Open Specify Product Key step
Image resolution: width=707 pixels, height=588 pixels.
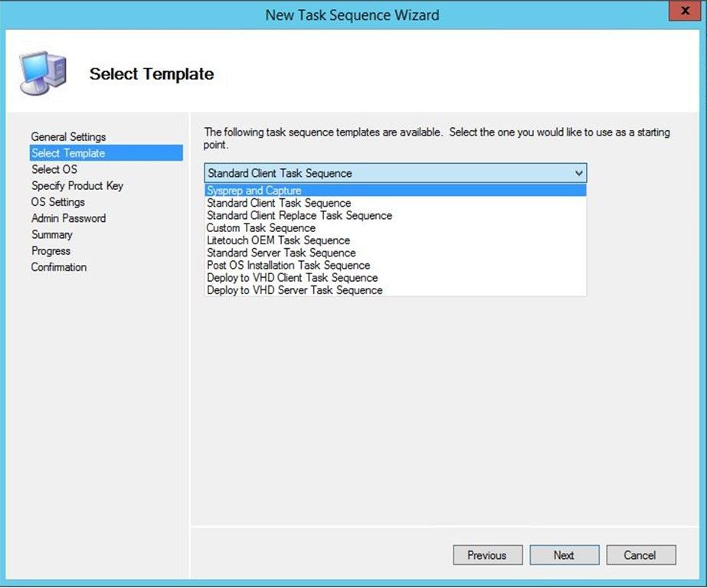pos(77,185)
